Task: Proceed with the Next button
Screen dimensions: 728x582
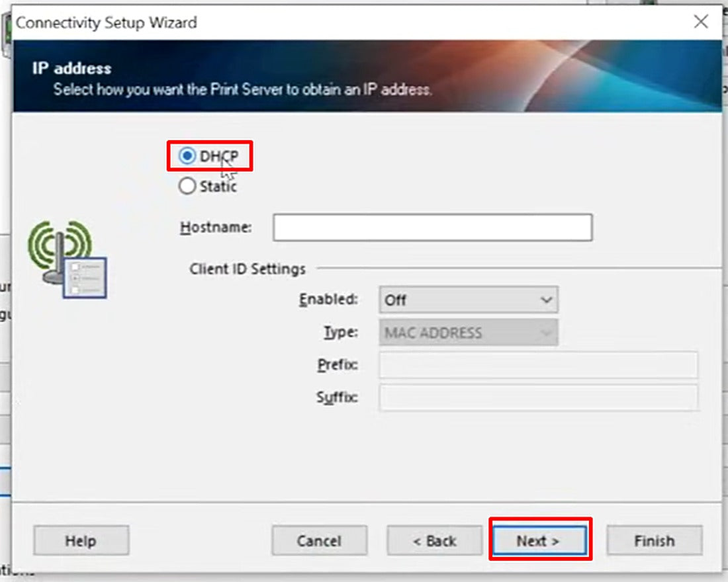Action: (539, 541)
